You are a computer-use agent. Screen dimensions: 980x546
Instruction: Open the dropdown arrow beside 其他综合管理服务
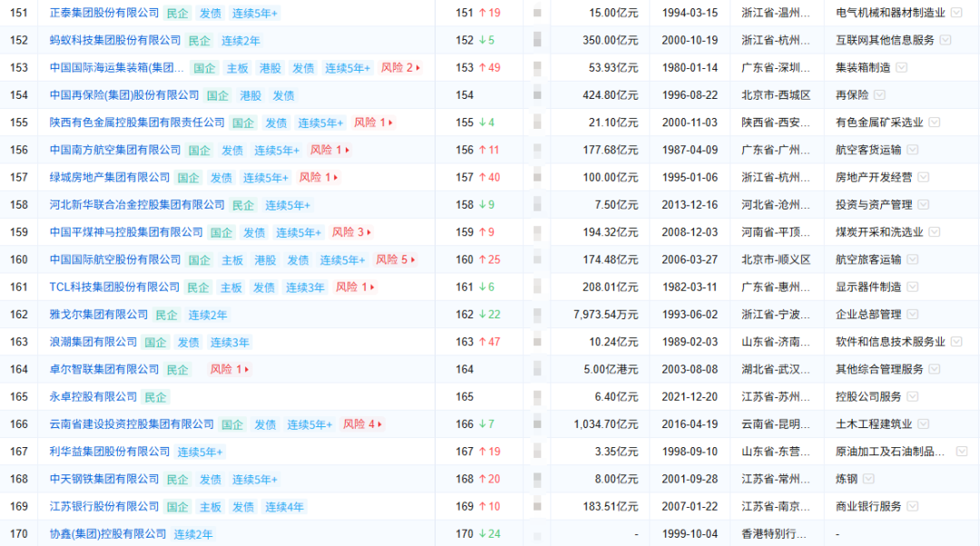[x=935, y=369]
